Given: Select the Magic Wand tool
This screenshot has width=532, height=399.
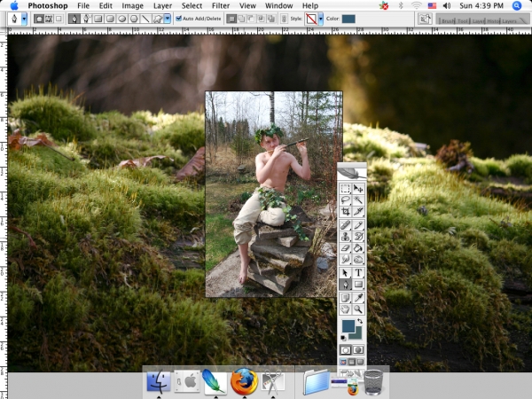Looking at the screenshot, I should coord(358,199).
